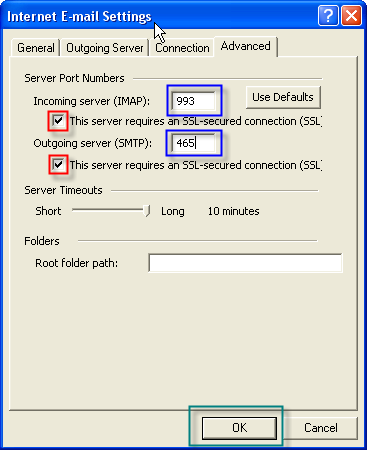Focus the IMAP port field showing 993
The width and height of the screenshot is (367, 450).
(194, 101)
